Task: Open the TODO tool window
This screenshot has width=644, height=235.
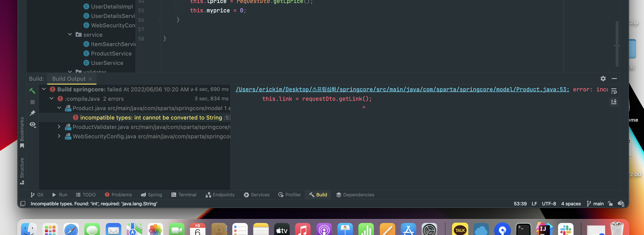Action: pyautogui.click(x=86, y=194)
